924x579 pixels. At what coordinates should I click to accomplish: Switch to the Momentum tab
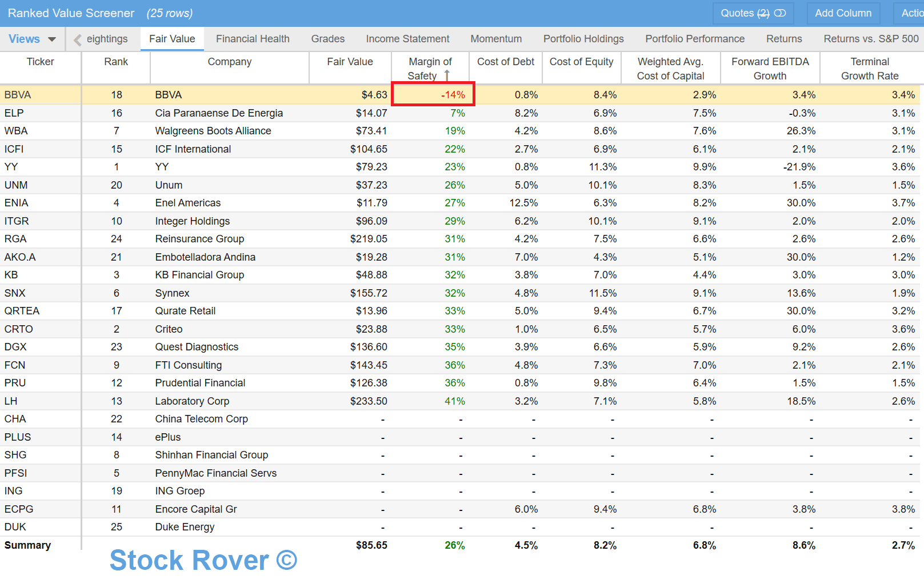[x=496, y=39]
